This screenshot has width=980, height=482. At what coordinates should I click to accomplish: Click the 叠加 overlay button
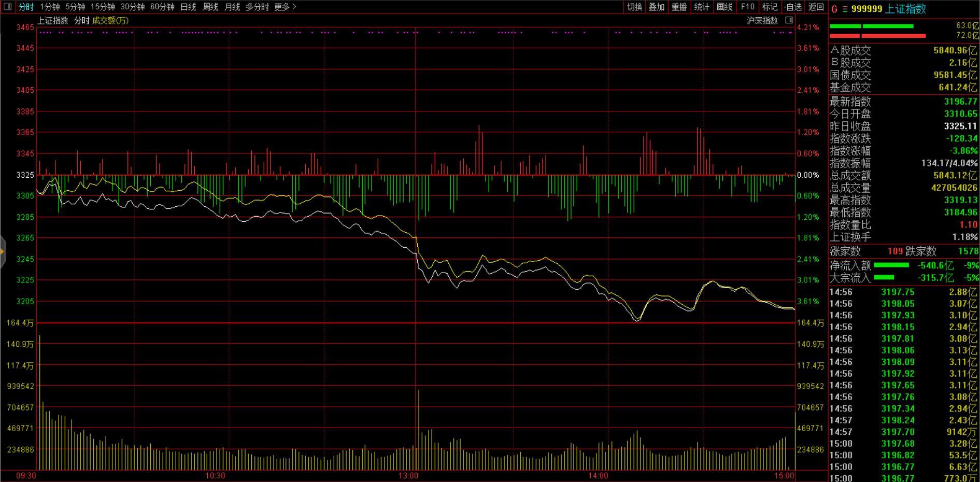(657, 7)
